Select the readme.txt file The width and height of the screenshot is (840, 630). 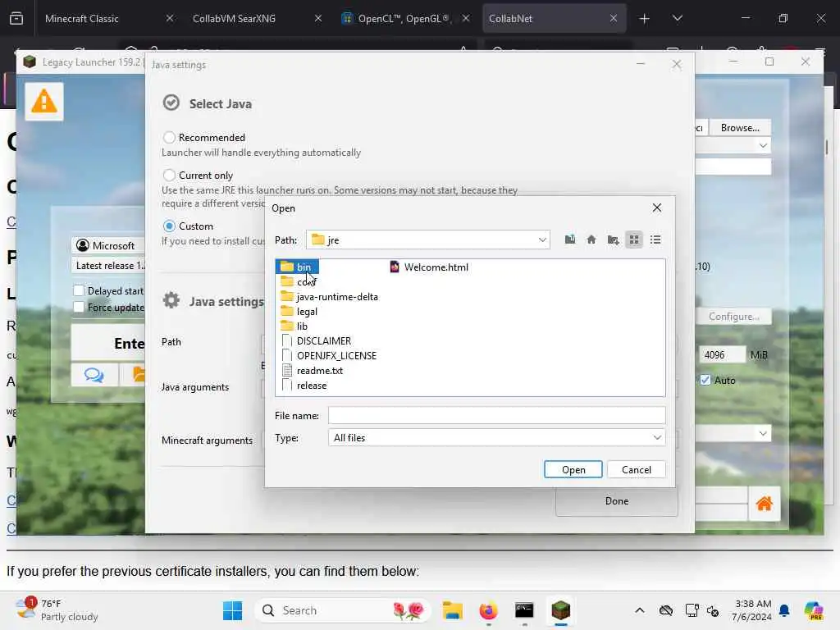pyautogui.click(x=313, y=371)
